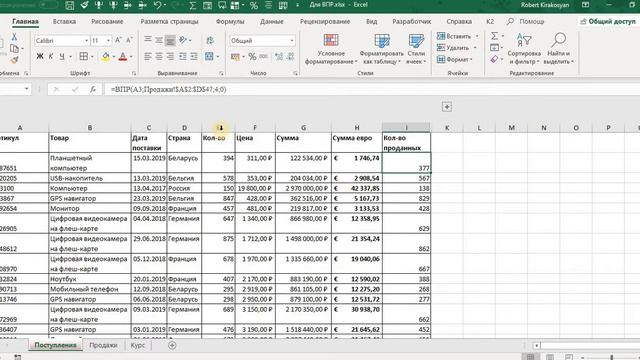Switch to the Вставка ribbon tab
The width and height of the screenshot is (640, 360).
(x=64, y=21)
